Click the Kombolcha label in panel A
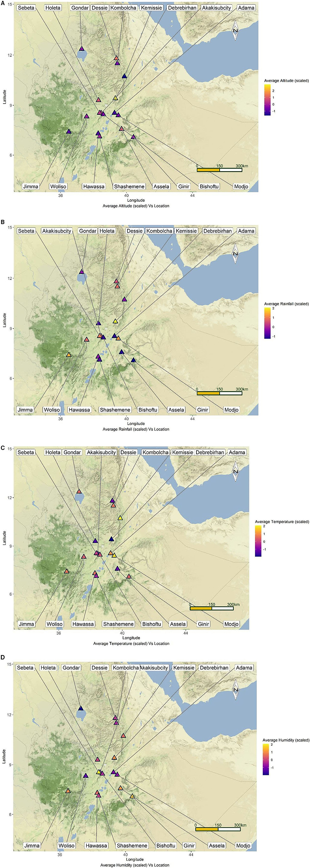The height and width of the screenshot is (868, 310). pos(124,8)
